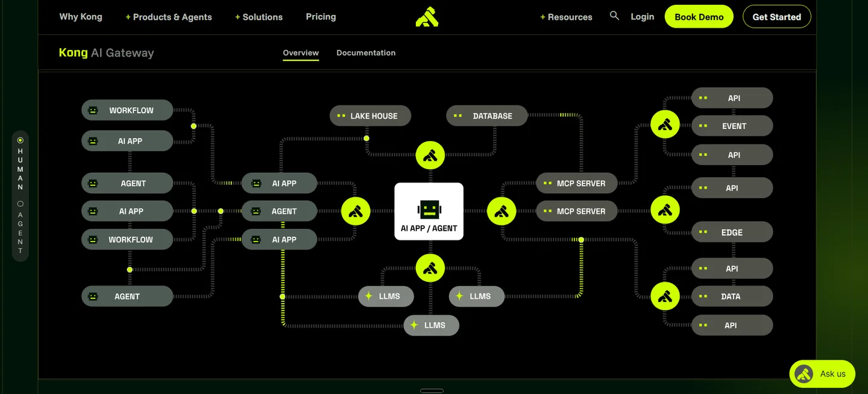The height and width of the screenshot is (394, 868).
Task: Expand the Products & Agents menu
Action: (x=169, y=17)
